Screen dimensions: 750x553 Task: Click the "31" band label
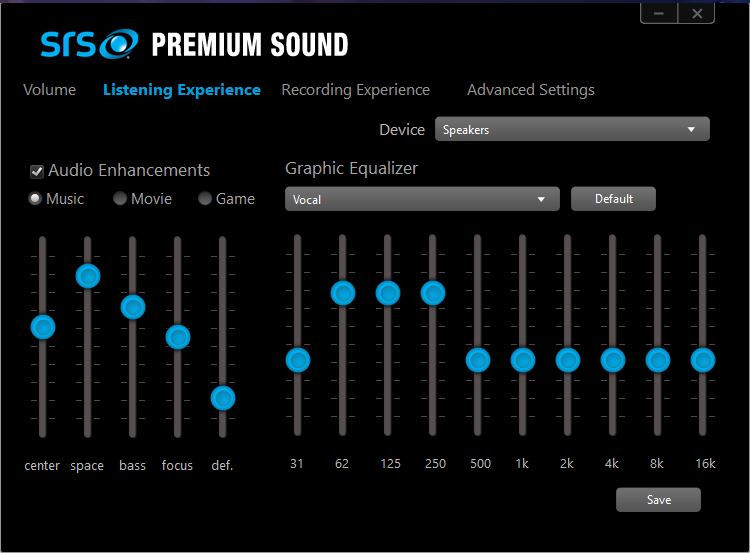[x=297, y=464]
